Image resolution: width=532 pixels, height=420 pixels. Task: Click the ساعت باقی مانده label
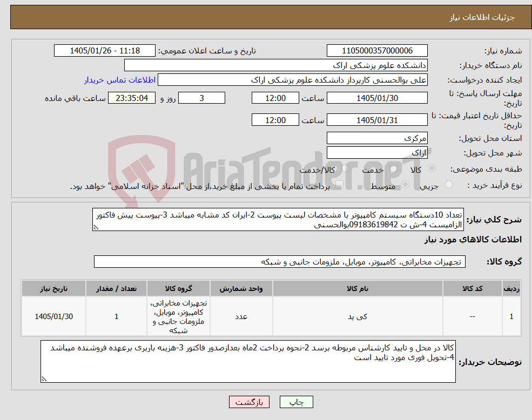click(x=75, y=98)
